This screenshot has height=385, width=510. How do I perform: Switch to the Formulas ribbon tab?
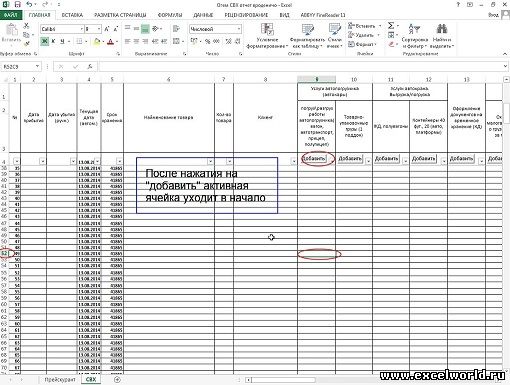click(170, 15)
